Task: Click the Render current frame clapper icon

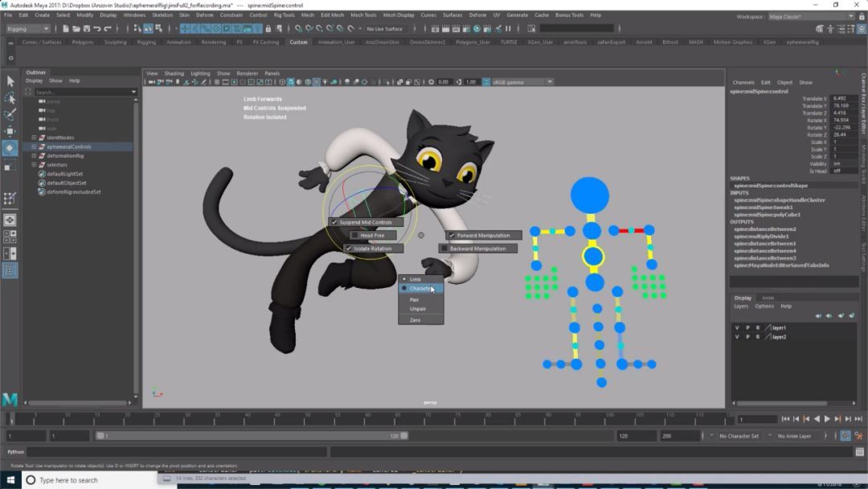Action: click(x=445, y=29)
